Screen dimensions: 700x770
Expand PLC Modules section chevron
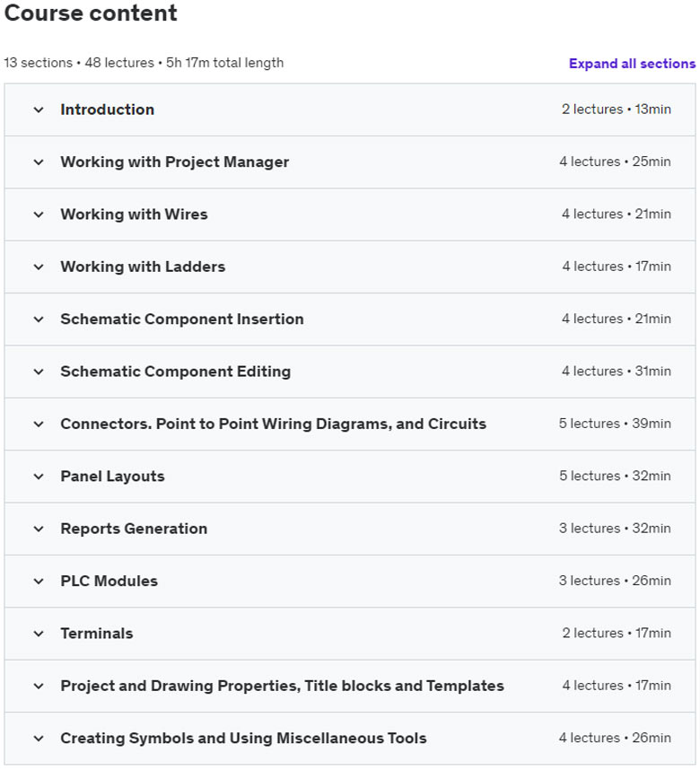pos(39,581)
